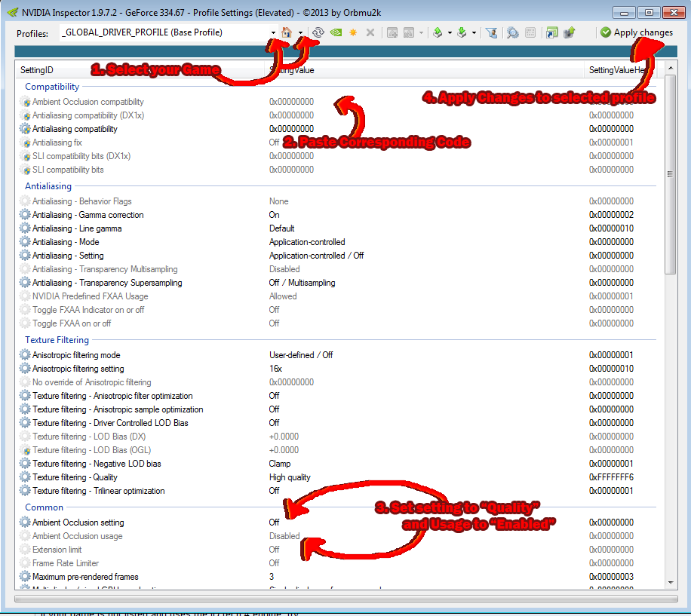Open the import profiles dropdown arrow
Viewport: 691px width, 616px height.
(474, 32)
